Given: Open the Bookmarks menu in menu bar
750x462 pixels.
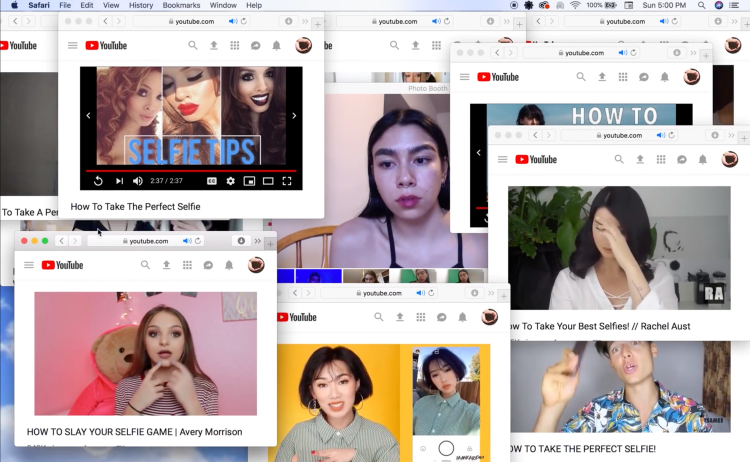Looking at the screenshot, I should click(181, 5).
